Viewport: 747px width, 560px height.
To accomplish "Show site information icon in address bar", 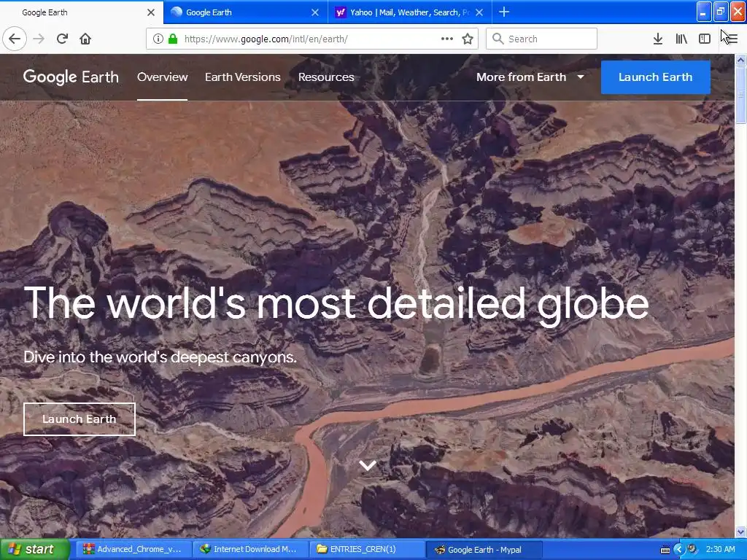I will pyautogui.click(x=158, y=39).
